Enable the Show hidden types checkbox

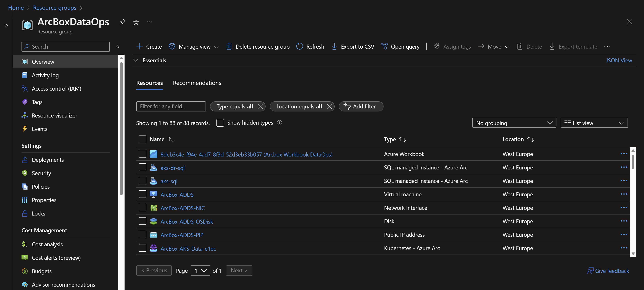click(x=220, y=123)
